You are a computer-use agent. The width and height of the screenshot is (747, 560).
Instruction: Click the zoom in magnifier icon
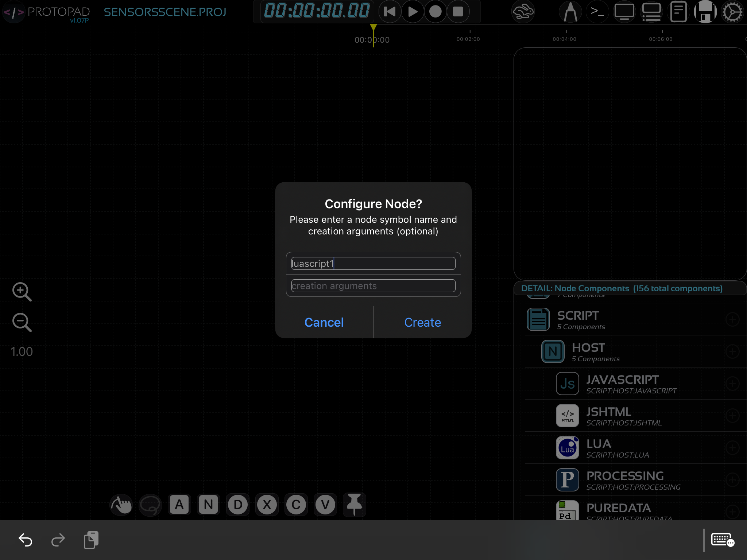coord(22,292)
